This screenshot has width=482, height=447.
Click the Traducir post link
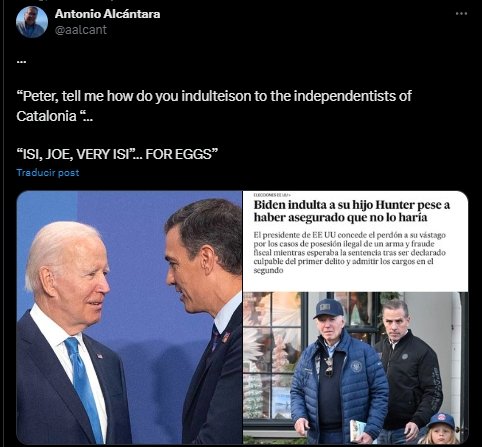click(48, 173)
